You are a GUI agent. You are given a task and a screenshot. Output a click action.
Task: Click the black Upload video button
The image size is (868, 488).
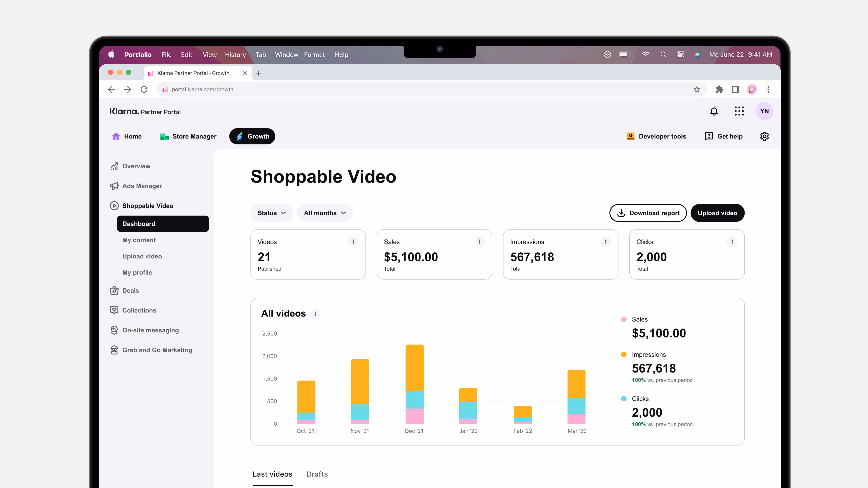click(x=717, y=213)
